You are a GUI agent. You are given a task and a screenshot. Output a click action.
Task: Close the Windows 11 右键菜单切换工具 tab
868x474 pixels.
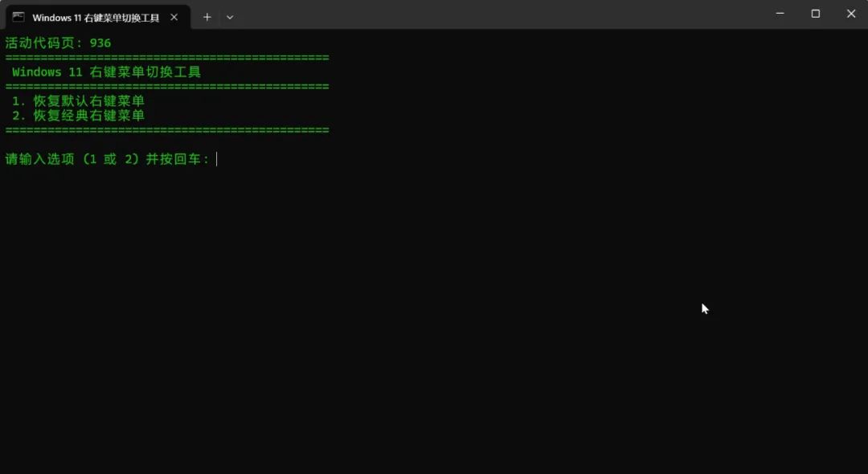coord(174,17)
